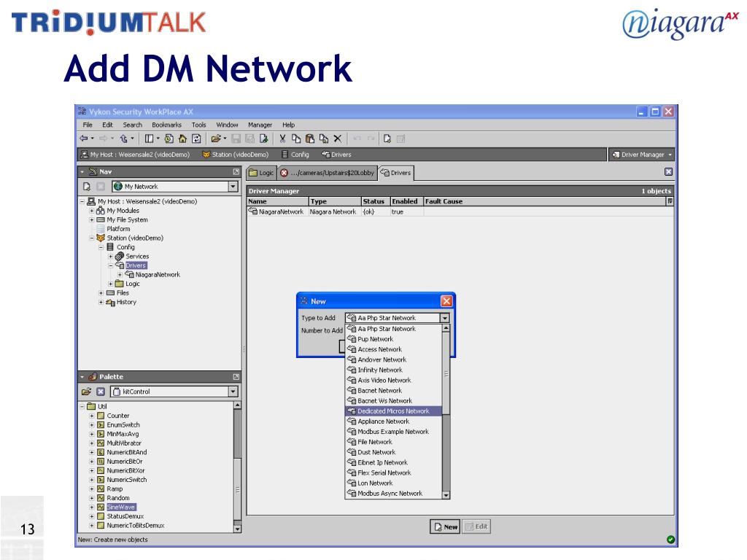Open recent history clock icon in toolbar

[x=169, y=139]
